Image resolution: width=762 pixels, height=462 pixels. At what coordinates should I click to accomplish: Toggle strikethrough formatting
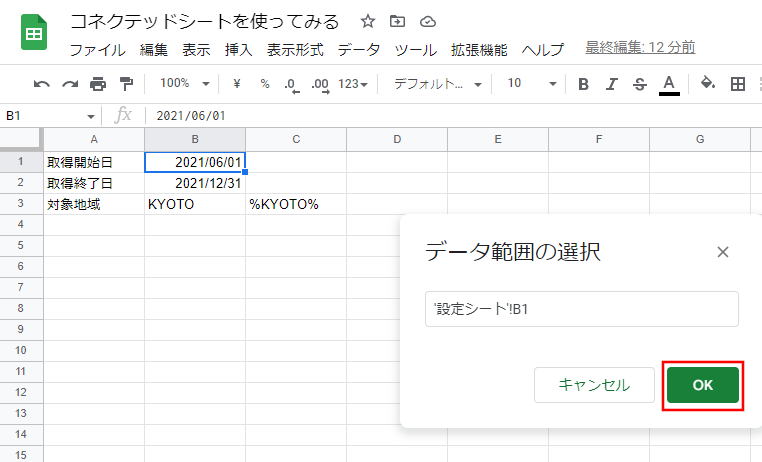coord(640,84)
